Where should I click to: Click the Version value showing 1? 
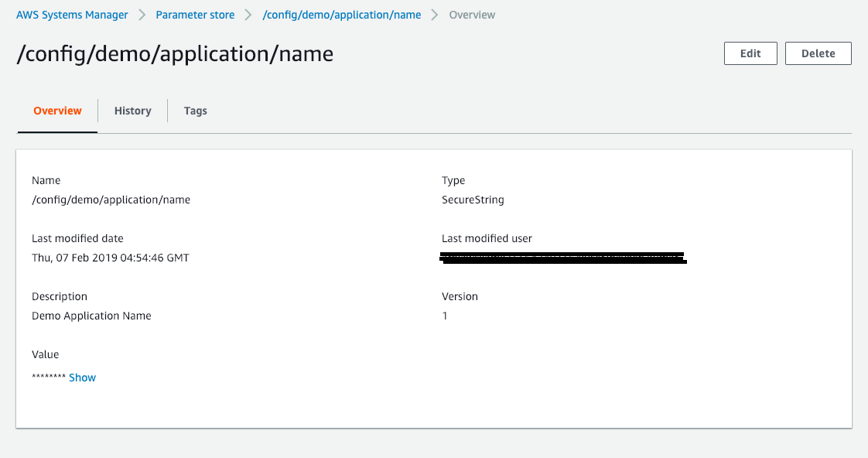tap(445, 315)
